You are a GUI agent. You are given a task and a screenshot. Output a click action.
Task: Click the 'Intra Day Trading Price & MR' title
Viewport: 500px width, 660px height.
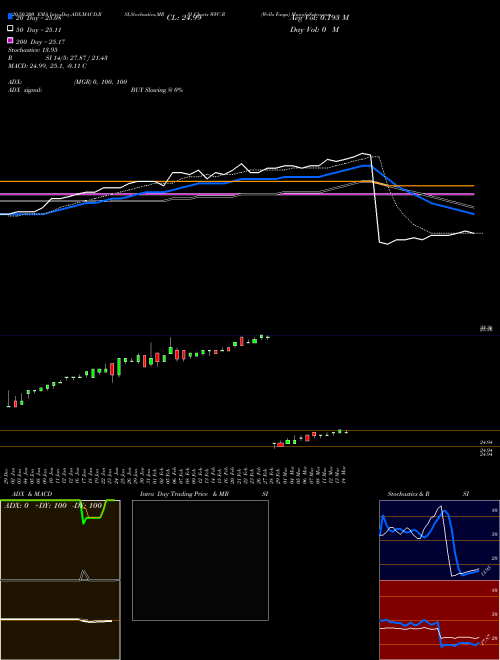(x=184, y=494)
